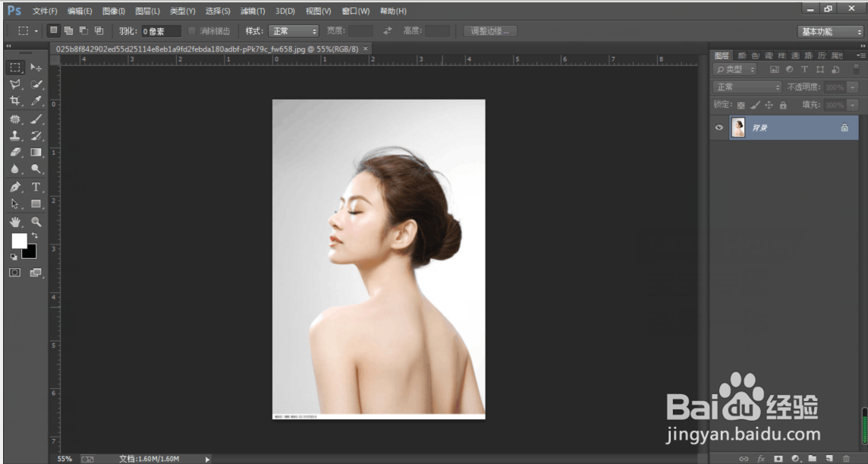This screenshot has height=464, width=868.
Task: Select the Zoom magnifier tool
Action: point(36,222)
